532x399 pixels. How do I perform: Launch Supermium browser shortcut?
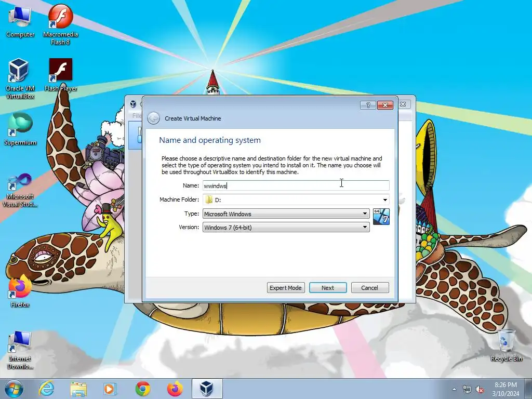click(x=20, y=129)
